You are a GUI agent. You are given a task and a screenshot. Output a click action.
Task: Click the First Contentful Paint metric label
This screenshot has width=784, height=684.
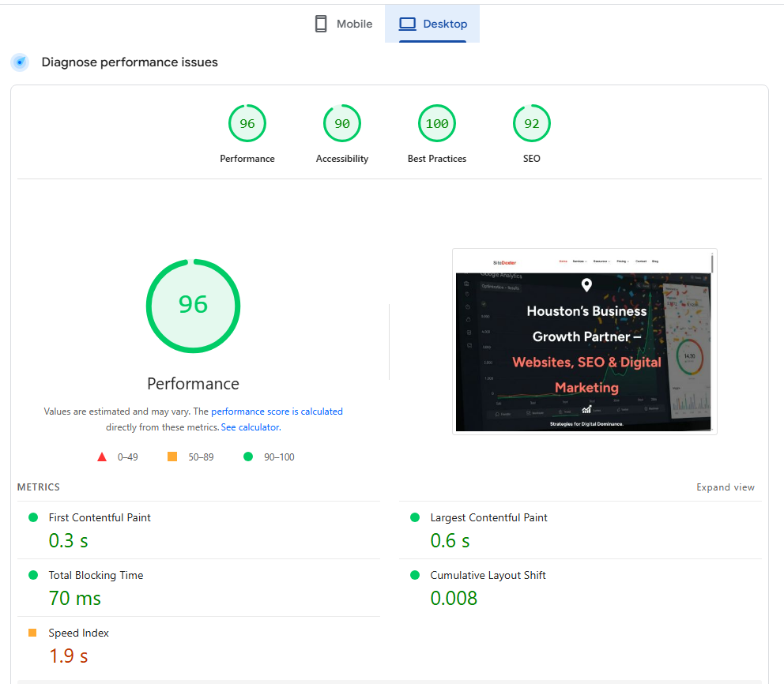pos(100,517)
